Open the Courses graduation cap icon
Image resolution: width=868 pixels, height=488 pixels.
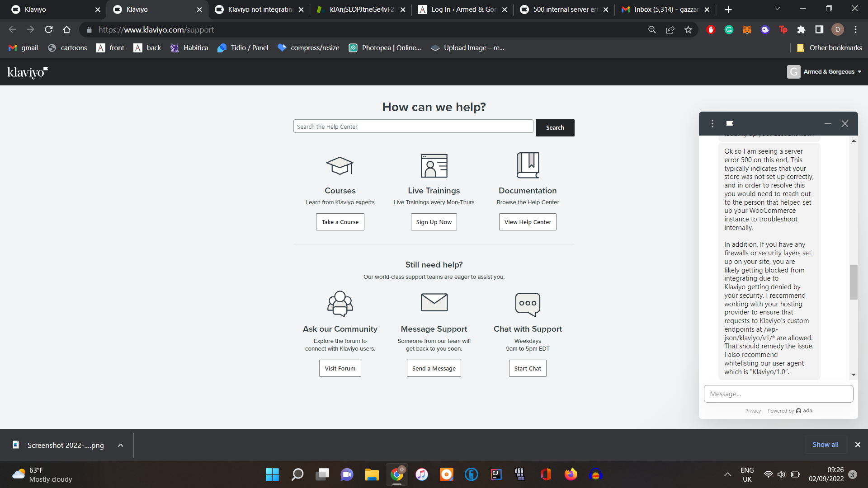[x=340, y=166]
